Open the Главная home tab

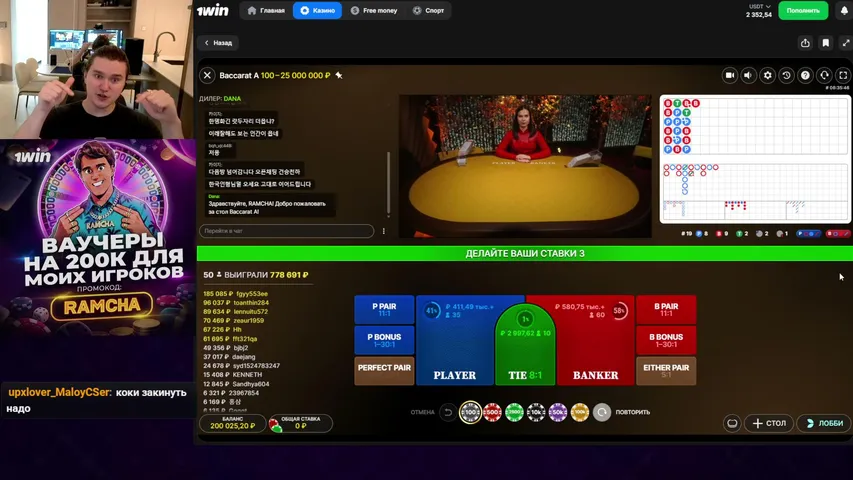(x=266, y=10)
